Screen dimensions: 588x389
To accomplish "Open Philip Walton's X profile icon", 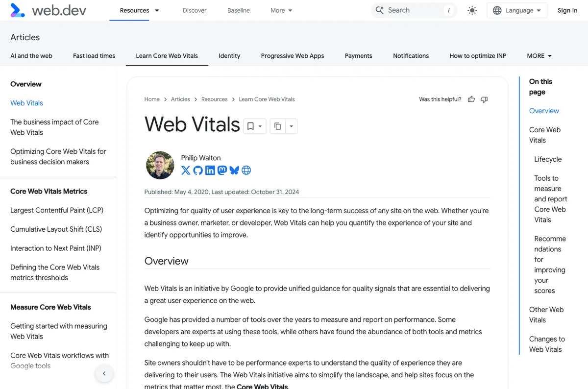I will click(x=186, y=170).
